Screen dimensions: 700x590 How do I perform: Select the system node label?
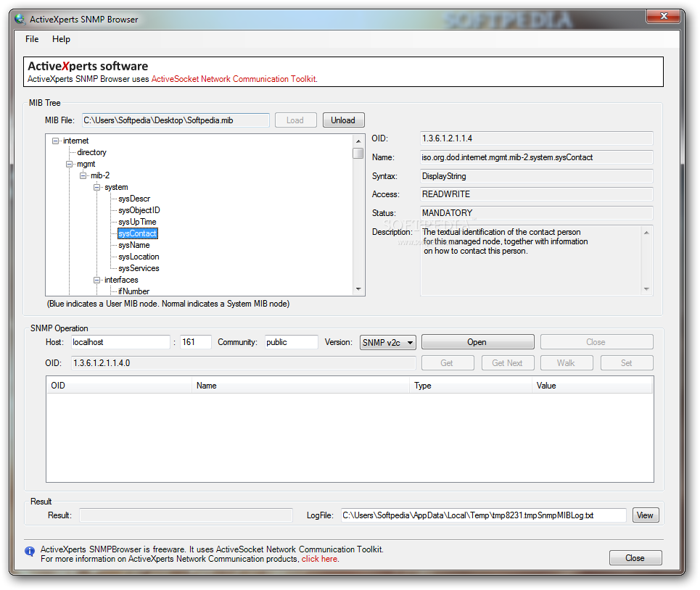(116, 187)
